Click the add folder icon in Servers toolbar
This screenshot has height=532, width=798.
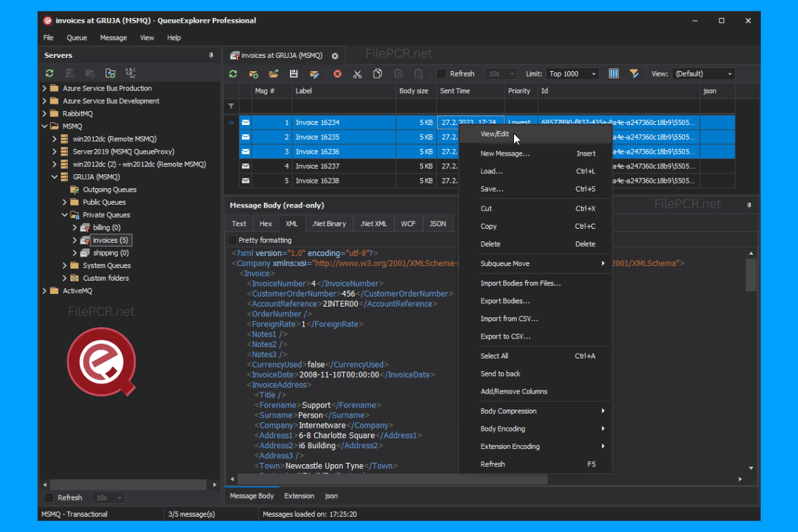tap(110, 72)
